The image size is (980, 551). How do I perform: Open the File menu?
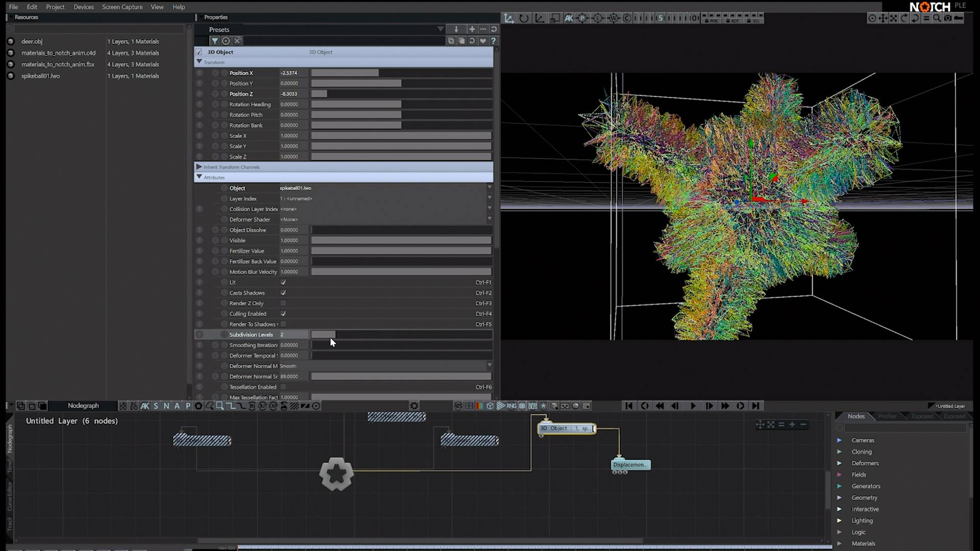tap(13, 7)
